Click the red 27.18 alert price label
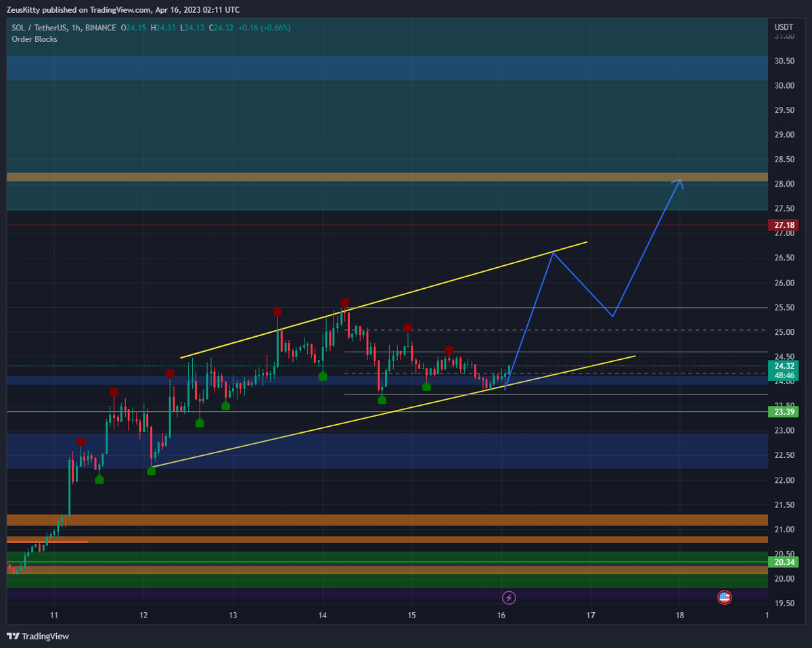Screen dimensions: 812x648 click(783, 225)
